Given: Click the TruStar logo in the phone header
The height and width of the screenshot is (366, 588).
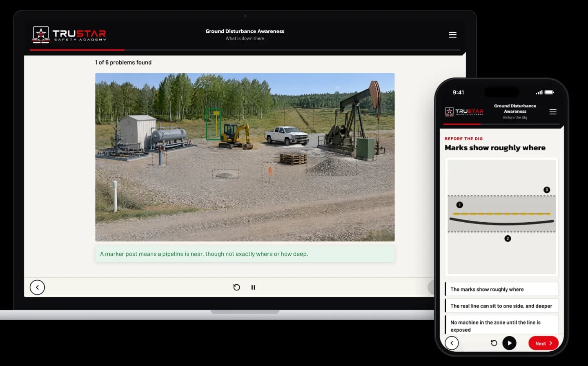Looking at the screenshot, I should 464,112.
